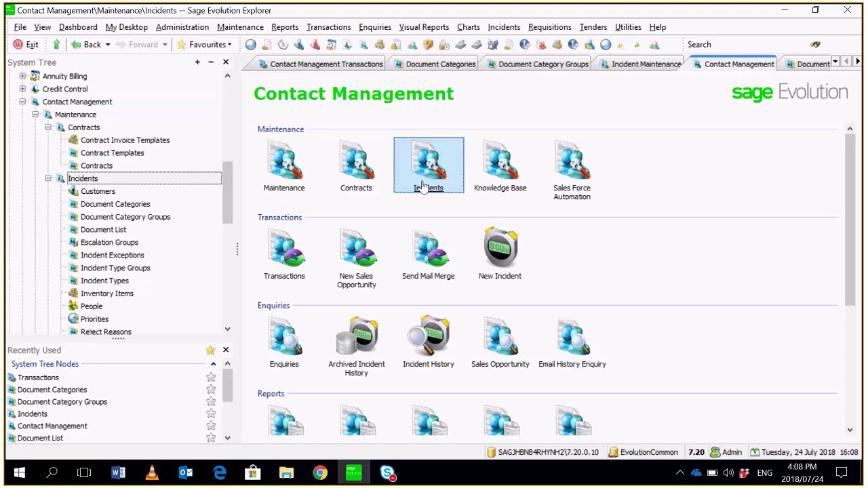The image size is (868, 488).
Task: Select Inventory Items tree item
Action: pos(107,293)
